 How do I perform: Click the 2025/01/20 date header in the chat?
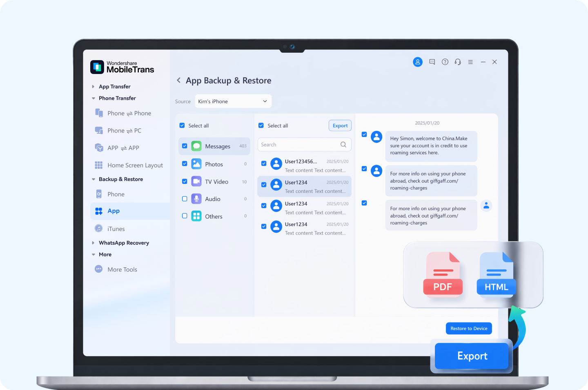click(427, 123)
